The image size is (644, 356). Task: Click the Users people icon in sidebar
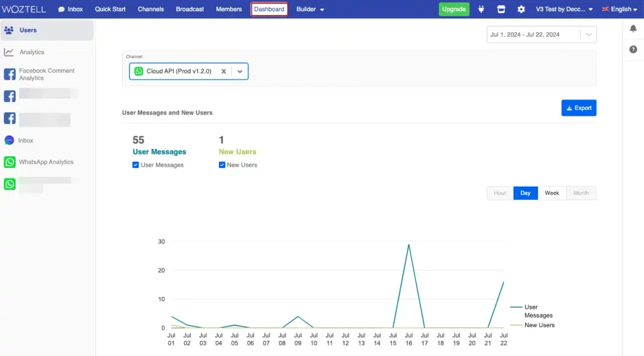tap(9, 30)
